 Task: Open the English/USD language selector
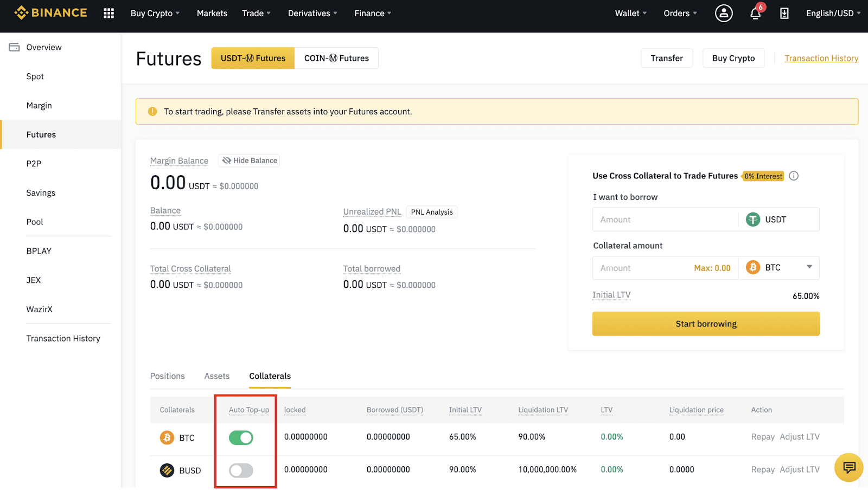(x=833, y=13)
